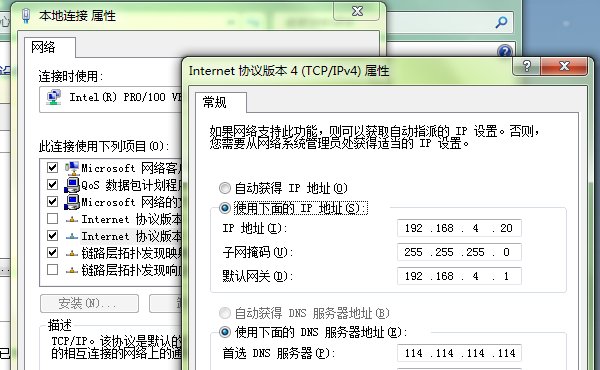Click the checked Internet 协议版本 item icon
Viewport: 600px width, 370px height.
point(72,236)
